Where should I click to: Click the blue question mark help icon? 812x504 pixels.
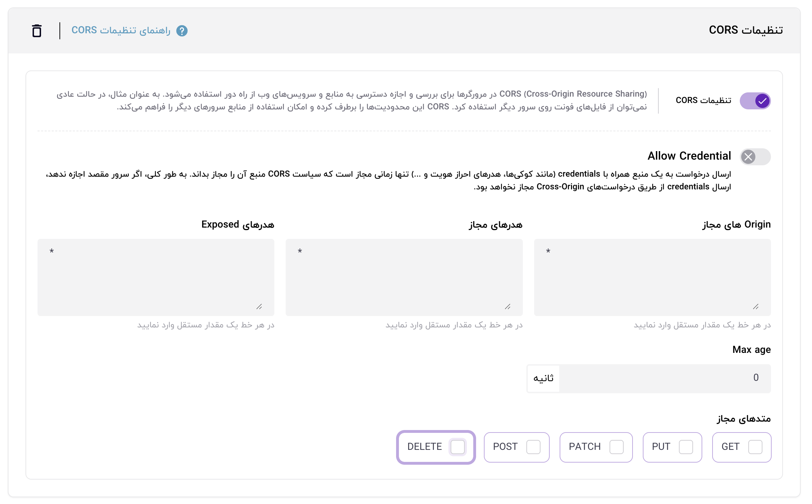(182, 31)
